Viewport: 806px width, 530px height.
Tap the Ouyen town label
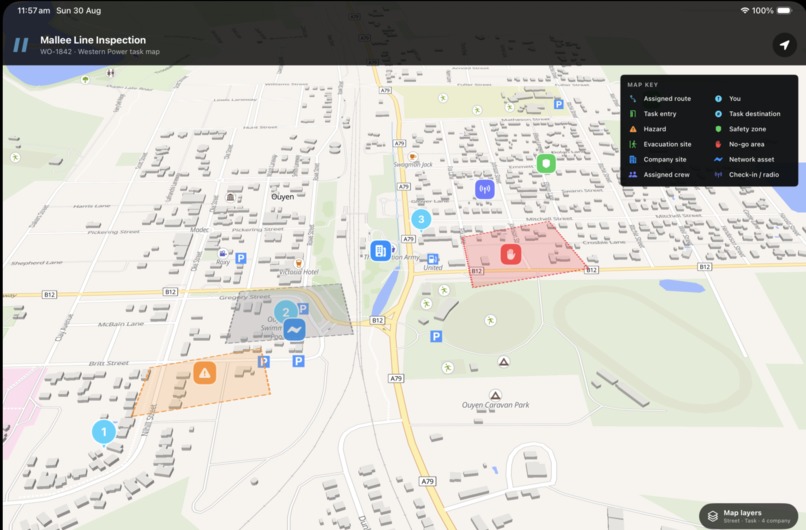pyautogui.click(x=283, y=197)
